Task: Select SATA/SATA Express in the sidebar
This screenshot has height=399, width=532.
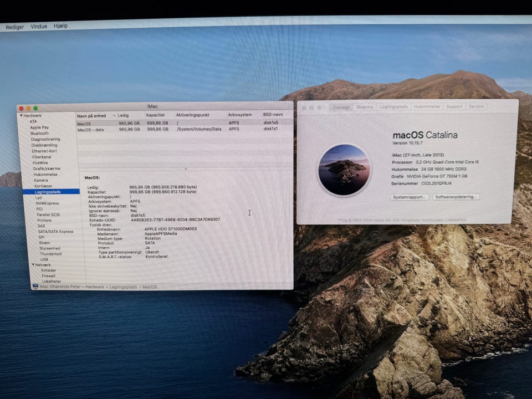Action: [55, 232]
